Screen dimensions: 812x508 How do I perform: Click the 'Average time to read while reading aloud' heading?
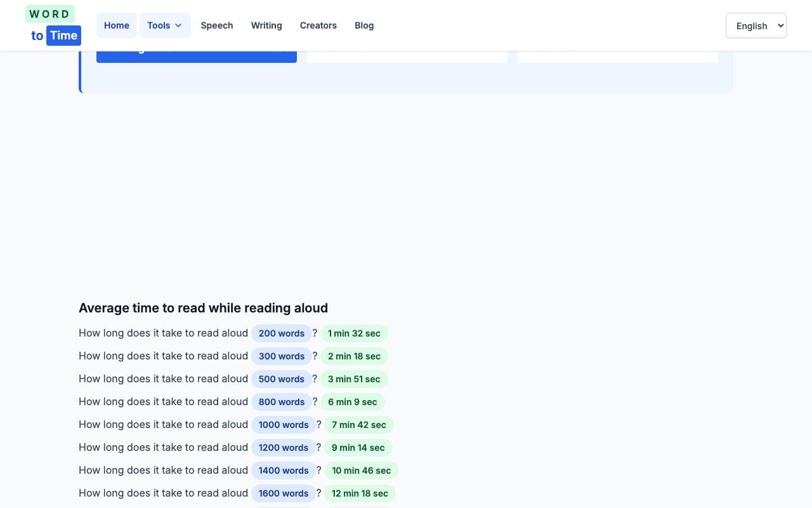(x=203, y=308)
